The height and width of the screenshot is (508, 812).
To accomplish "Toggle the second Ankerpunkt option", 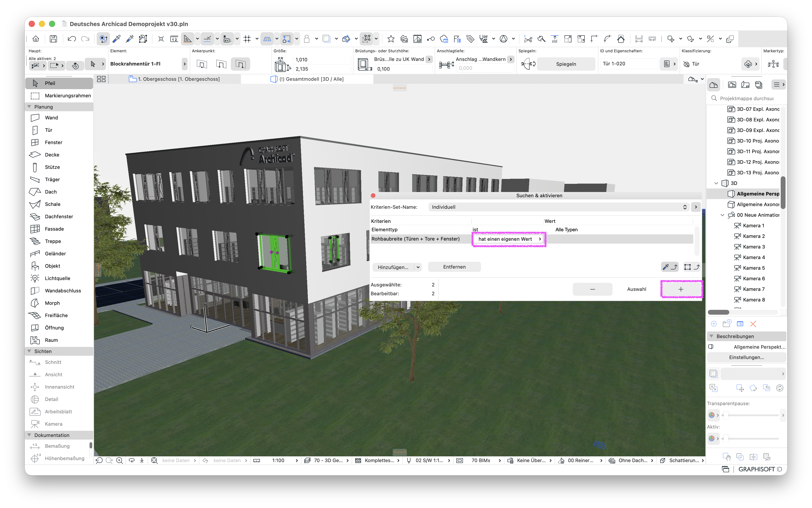I will (x=221, y=64).
